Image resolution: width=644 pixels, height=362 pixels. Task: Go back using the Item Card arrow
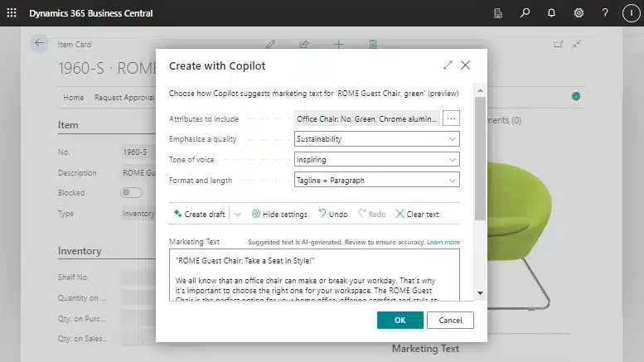coord(39,44)
